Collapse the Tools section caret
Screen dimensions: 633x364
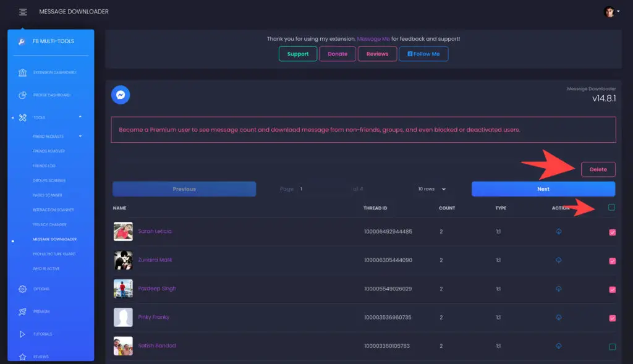[x=80, y=117]
